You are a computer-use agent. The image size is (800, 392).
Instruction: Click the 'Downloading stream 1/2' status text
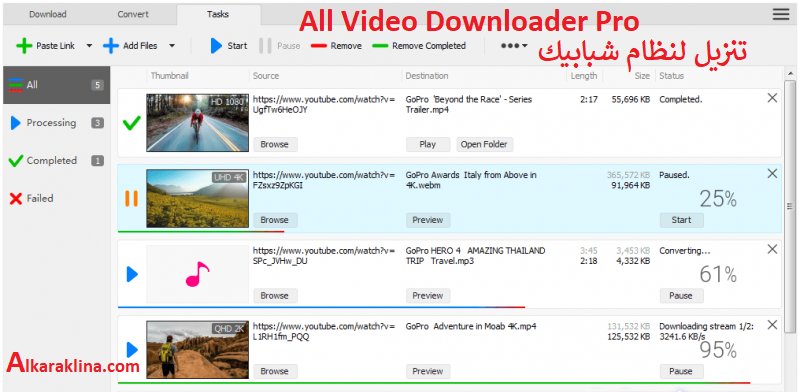point(707,326)
